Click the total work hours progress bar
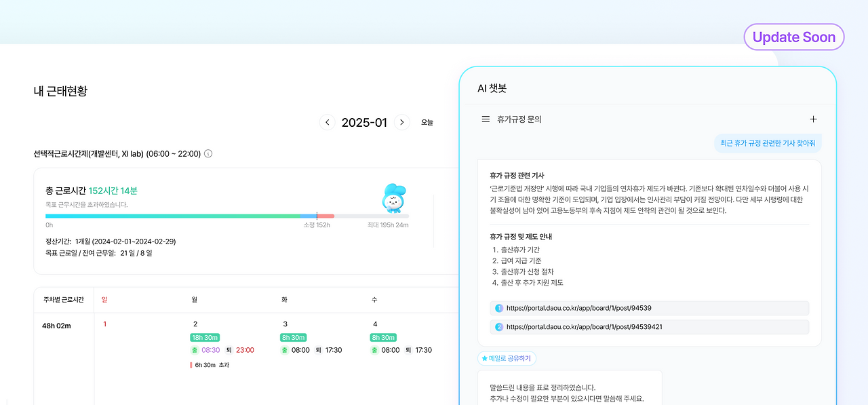868x405 pixels. 227,216
